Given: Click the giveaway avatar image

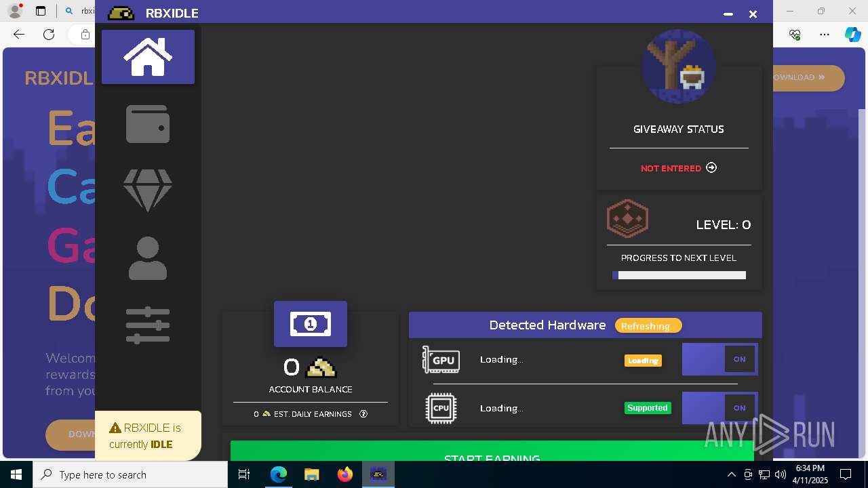Looking at the screenshot, I should 679,66.
